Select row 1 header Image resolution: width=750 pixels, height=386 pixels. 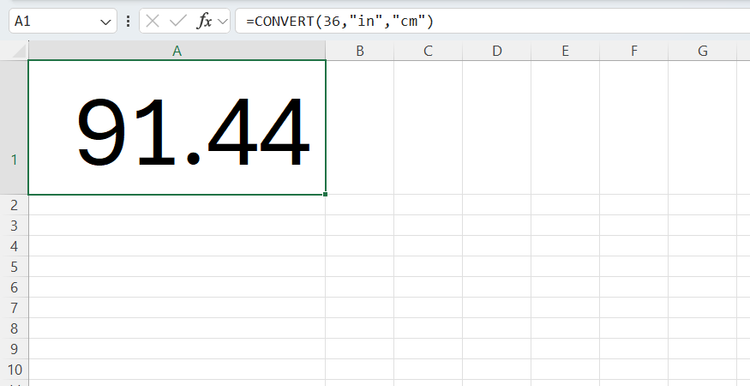[x=14, y=127]
